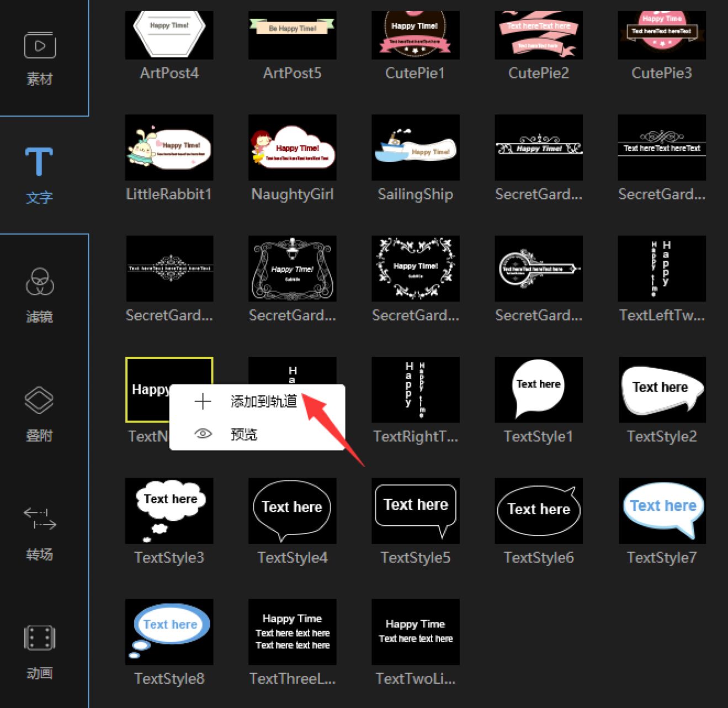Open the 叠附 (Overlay) layers icon

tap(39, 400)
